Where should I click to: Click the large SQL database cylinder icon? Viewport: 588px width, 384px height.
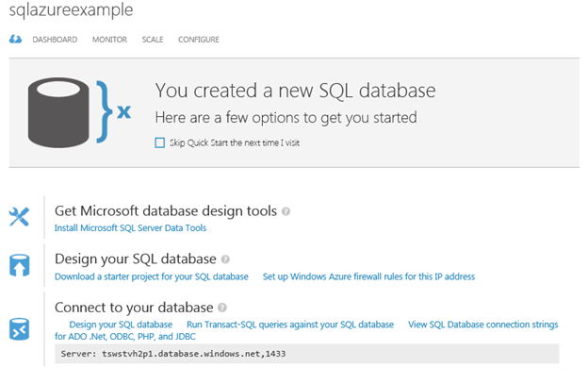coord(58,112)
